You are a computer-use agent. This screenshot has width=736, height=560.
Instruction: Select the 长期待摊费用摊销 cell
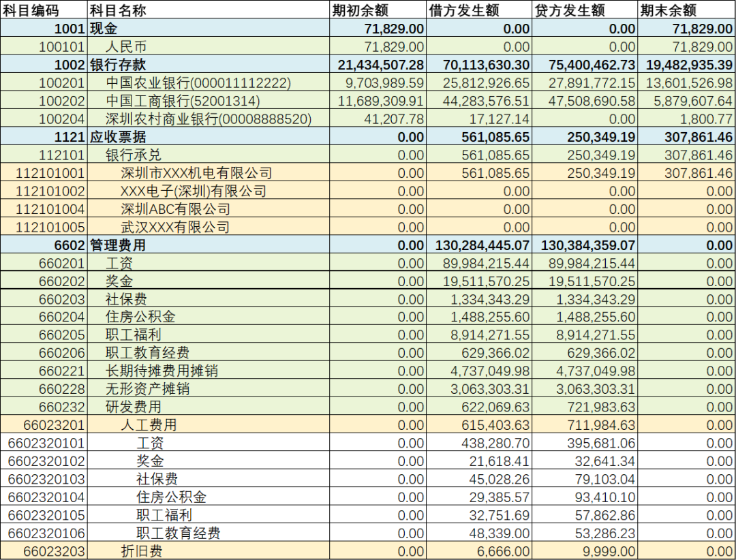tap(209, 371)
